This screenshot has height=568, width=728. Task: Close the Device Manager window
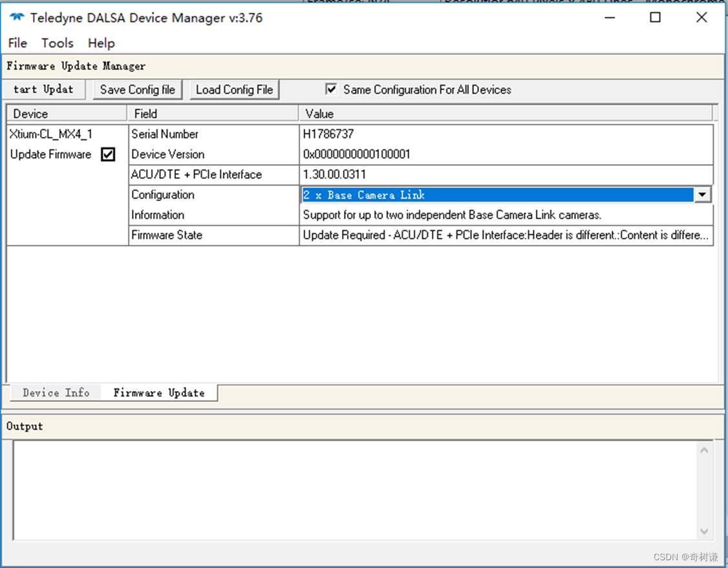[x=701, y=17]
